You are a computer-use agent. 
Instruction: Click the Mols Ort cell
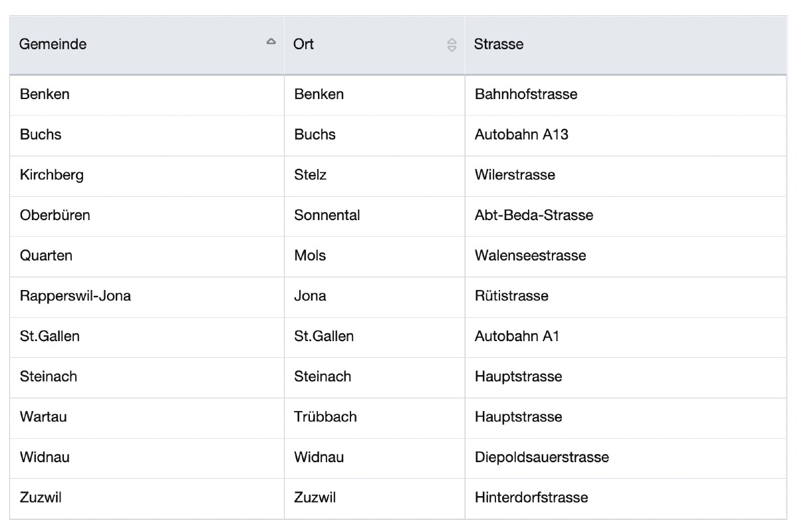pos(310,256)
